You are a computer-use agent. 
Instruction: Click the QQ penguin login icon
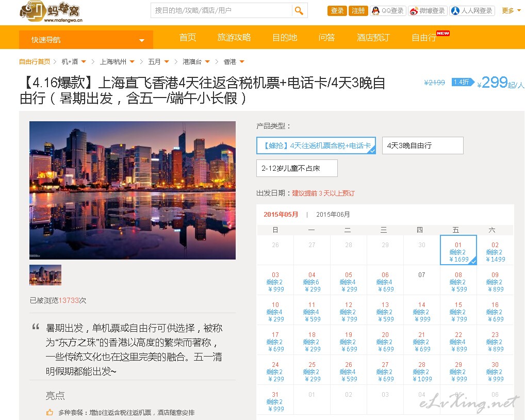pyautogui.click(x=375, y=11)
